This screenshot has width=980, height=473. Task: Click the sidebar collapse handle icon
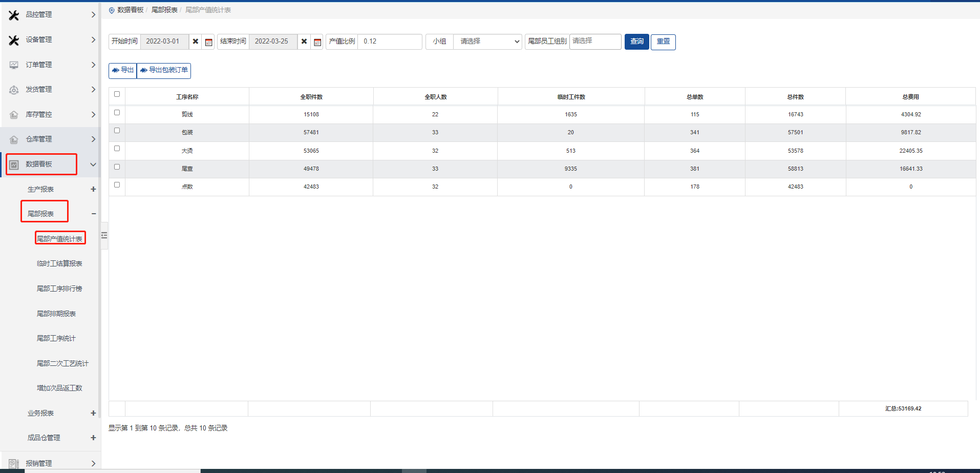point(104,235)
